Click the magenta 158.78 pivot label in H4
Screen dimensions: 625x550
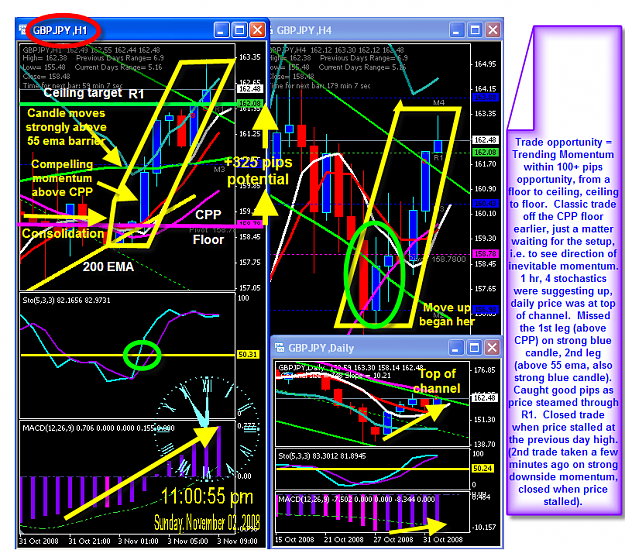point(485,253)
